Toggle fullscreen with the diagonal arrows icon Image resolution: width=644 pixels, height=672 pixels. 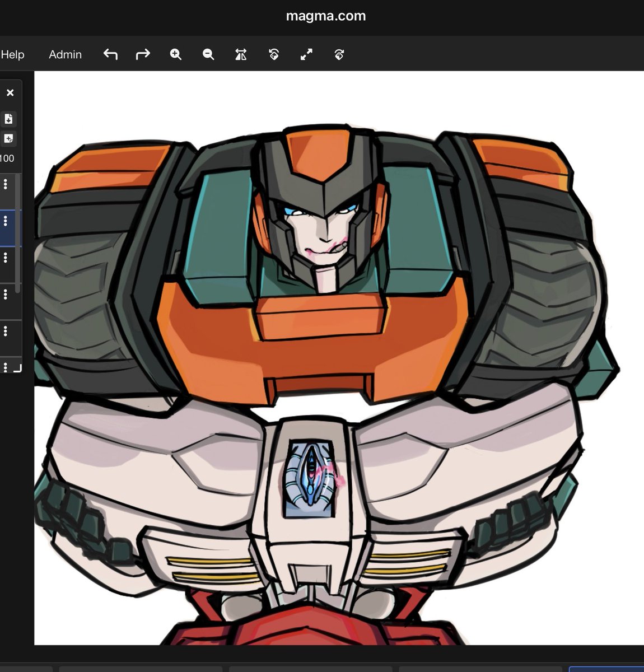(x=306, y=54)
